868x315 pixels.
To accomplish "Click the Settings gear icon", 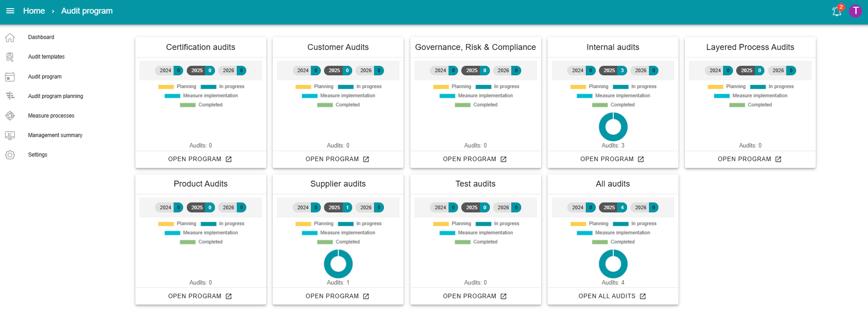I will point(10,155).
